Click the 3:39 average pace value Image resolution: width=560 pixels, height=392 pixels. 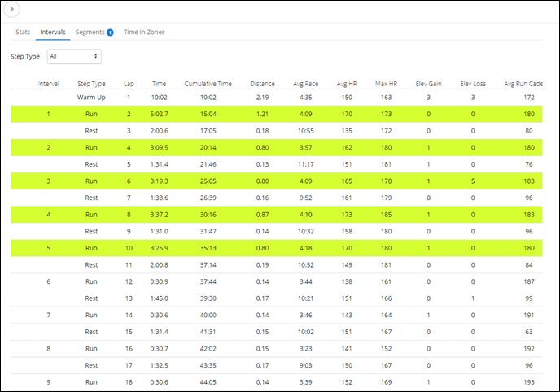306,382
